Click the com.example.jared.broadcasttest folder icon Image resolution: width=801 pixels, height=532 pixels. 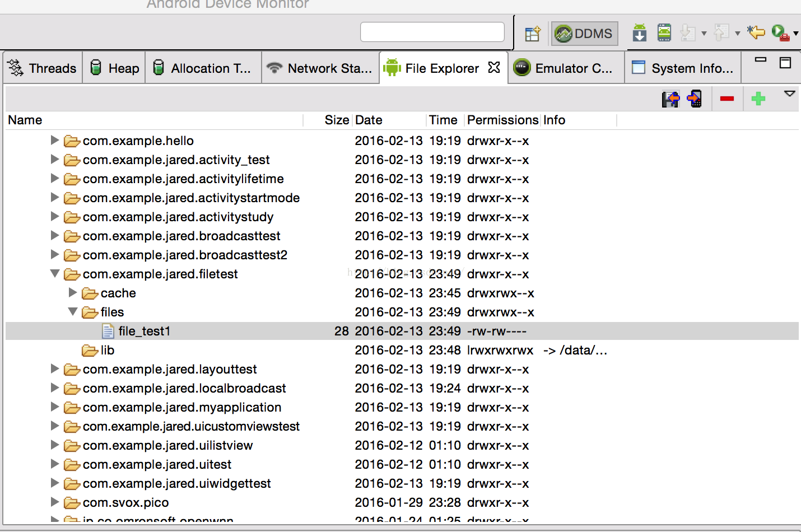point(72,236)
